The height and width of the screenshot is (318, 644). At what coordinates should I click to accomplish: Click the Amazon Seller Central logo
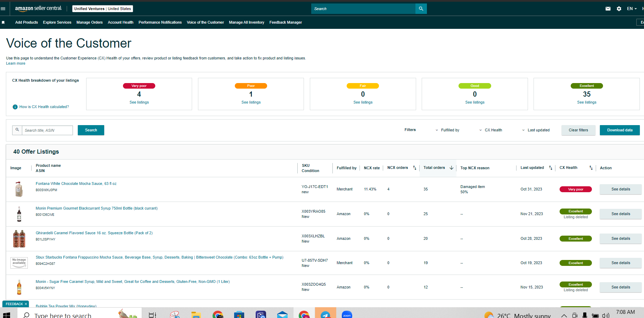click(x=38, y=8)
